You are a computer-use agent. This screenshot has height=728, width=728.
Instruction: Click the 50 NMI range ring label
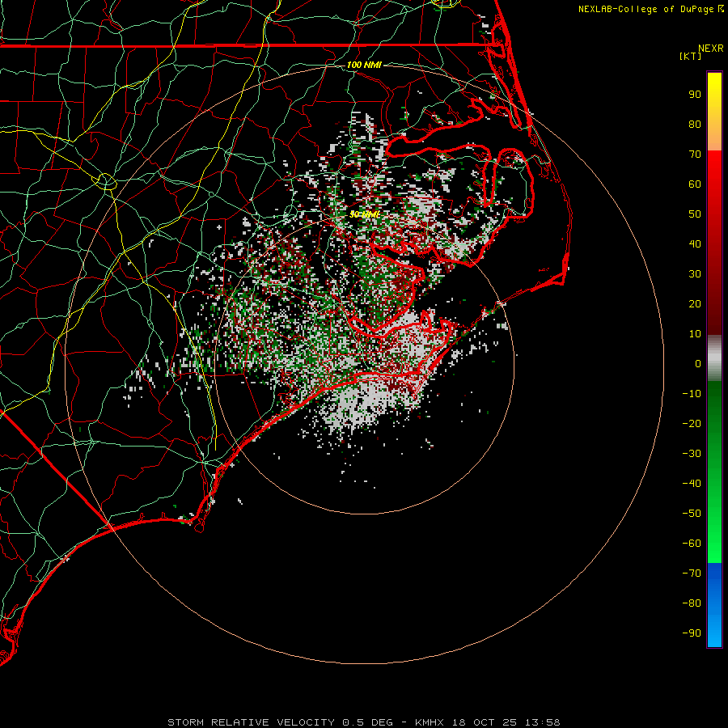tap(365, 214)
